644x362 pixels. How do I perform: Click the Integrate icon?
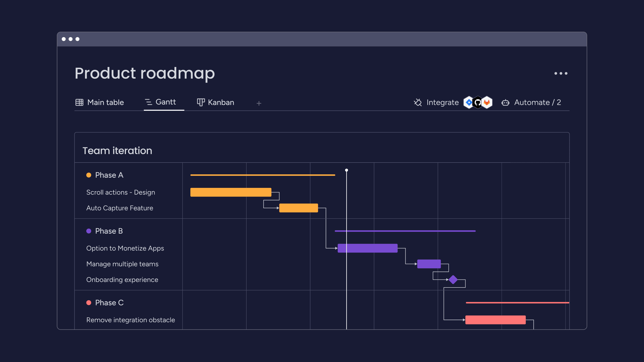418,102
